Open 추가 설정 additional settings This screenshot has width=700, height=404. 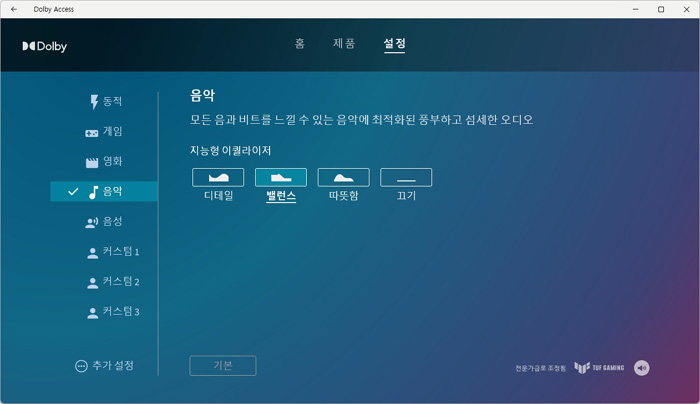click(104, 366)
